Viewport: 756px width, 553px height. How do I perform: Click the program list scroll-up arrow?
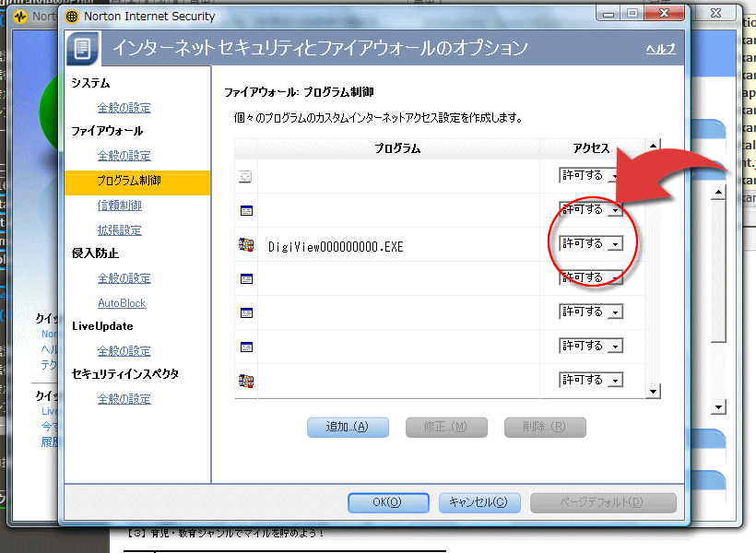pos(653,146)
